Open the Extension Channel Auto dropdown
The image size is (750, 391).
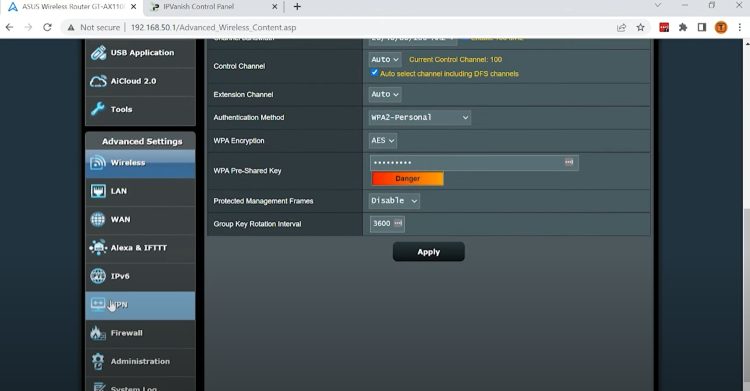(x=385, y=94)
